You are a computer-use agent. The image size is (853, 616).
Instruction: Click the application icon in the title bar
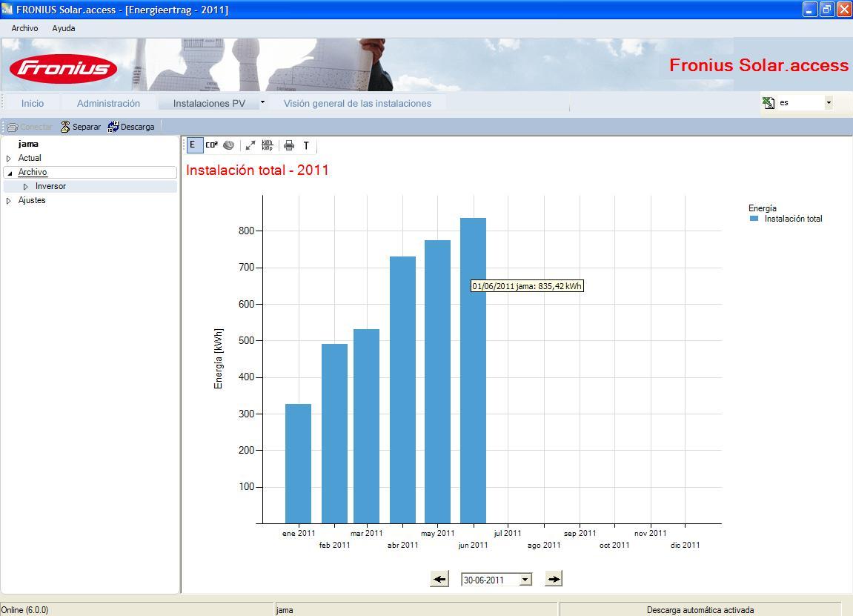point(7,9)
